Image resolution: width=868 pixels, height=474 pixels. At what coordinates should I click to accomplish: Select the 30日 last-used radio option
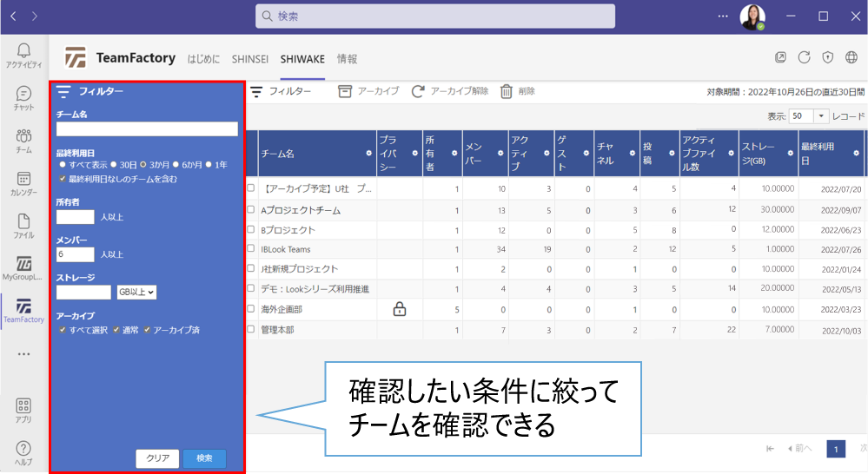[x=112, y=164]
